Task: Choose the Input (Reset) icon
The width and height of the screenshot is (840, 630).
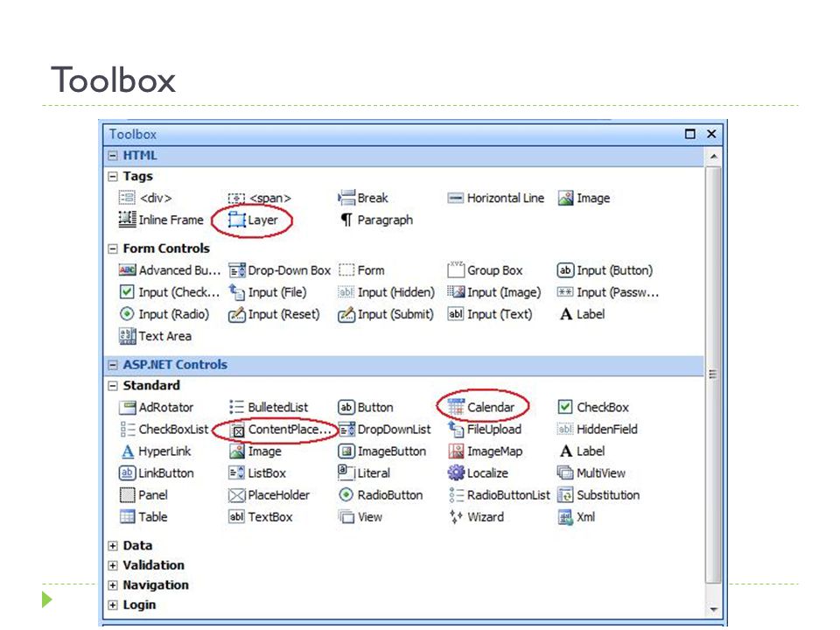Action: coord(237,314)
